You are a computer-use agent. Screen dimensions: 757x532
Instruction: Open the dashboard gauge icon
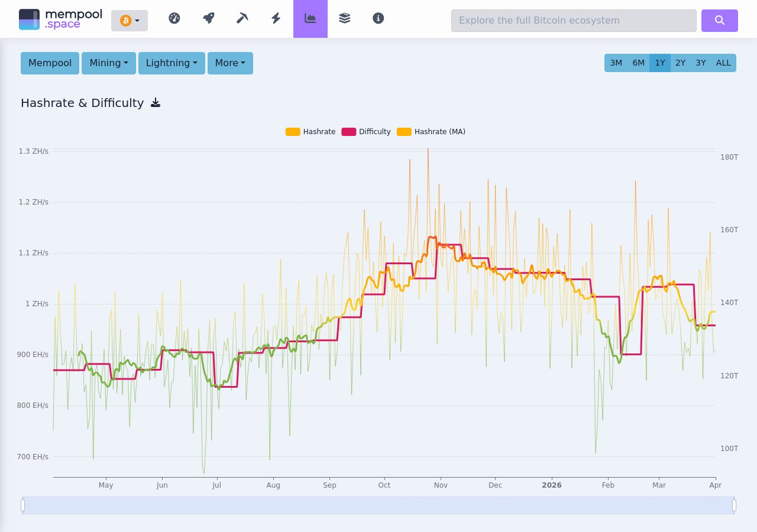pos(174,18)
